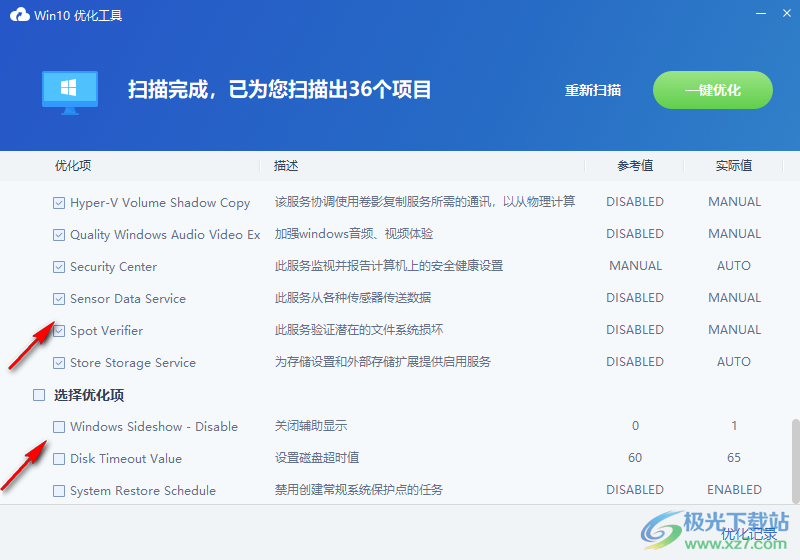
Task: Click description 设置磁盘超时值
Action: click(317, 458)
